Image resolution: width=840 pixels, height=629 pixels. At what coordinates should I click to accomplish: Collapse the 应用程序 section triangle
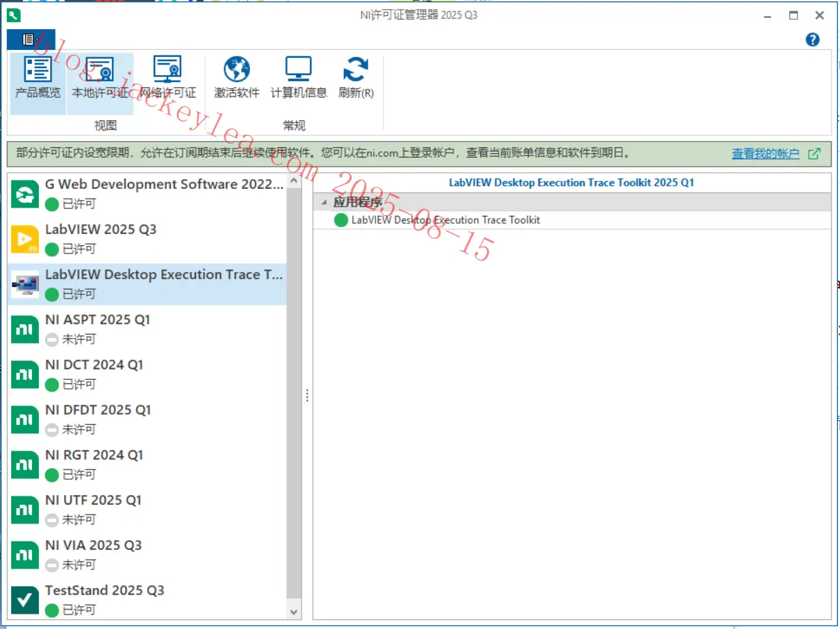coord(324,202)
